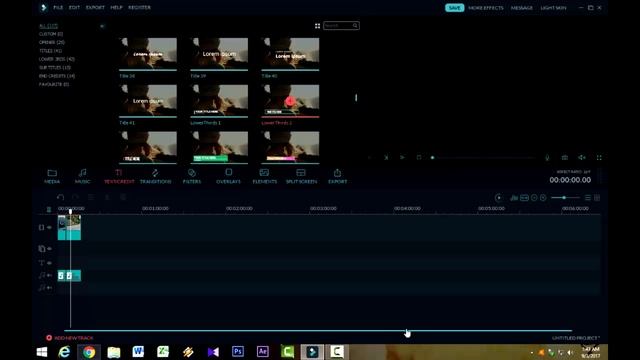This screenshot has height=360, width=640.
Task: Redo the last action
Action: [76, 198]
